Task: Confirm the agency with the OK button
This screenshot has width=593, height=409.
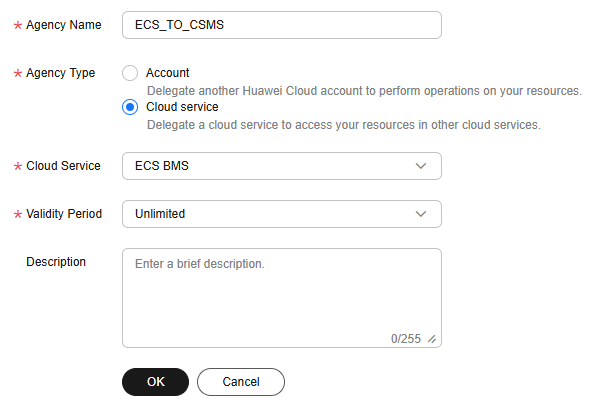Action: [x=155, y=382]
